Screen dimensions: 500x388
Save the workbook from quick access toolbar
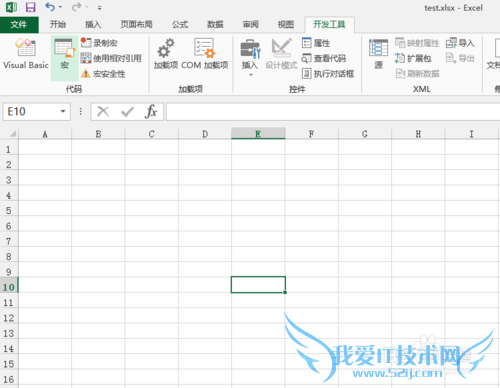(30, 7)
